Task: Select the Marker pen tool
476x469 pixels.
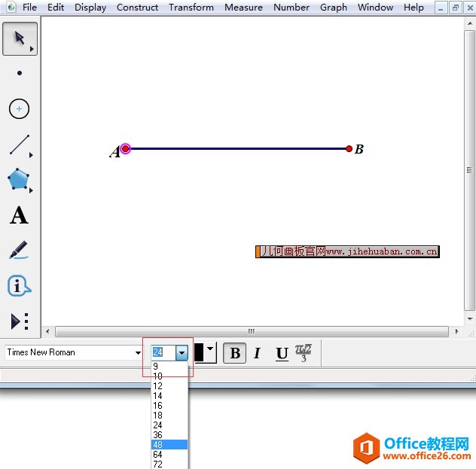Action: click(19, 250)
